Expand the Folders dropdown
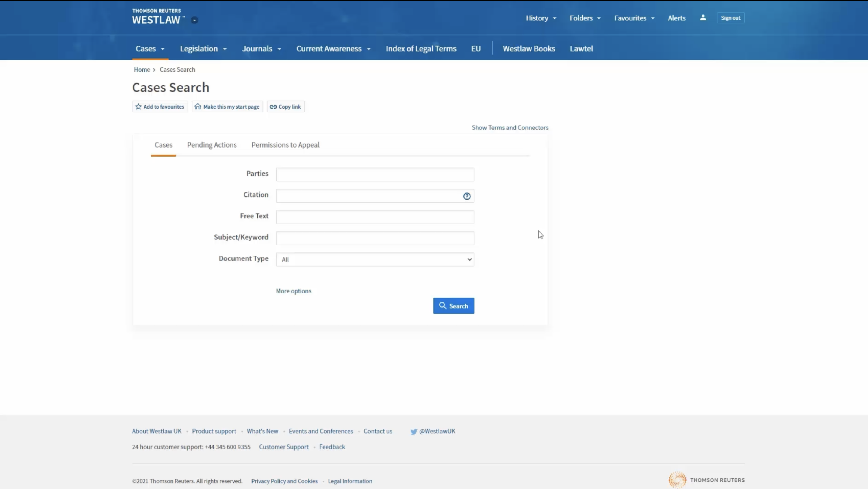The image size is (868, 489). [585, 18]
